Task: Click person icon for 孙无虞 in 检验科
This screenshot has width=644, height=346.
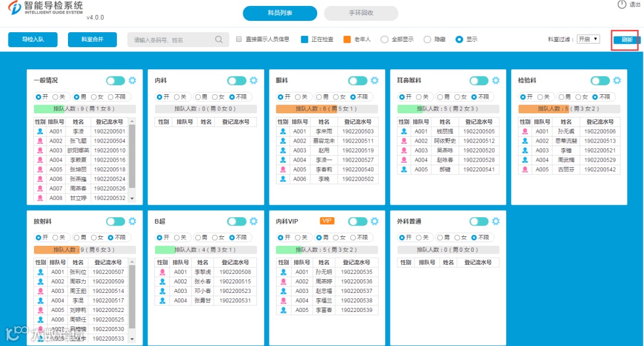Action: pos(525,131)
